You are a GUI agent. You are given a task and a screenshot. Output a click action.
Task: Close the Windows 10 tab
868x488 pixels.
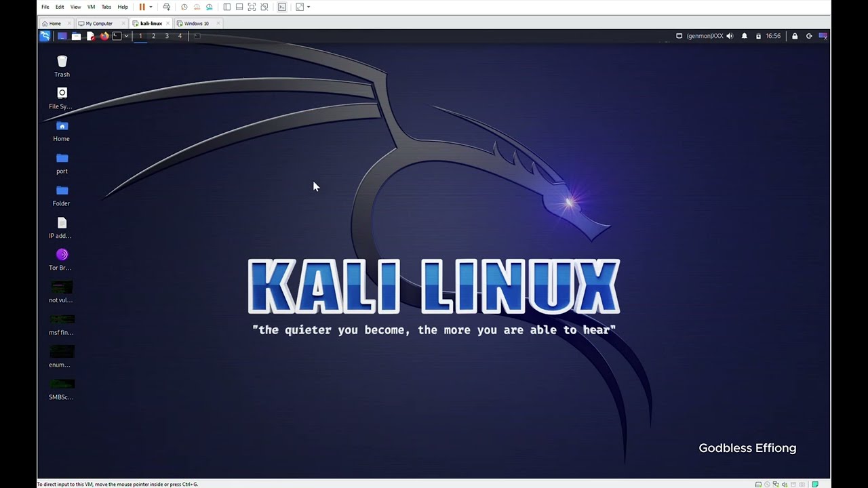click(218, 23)
